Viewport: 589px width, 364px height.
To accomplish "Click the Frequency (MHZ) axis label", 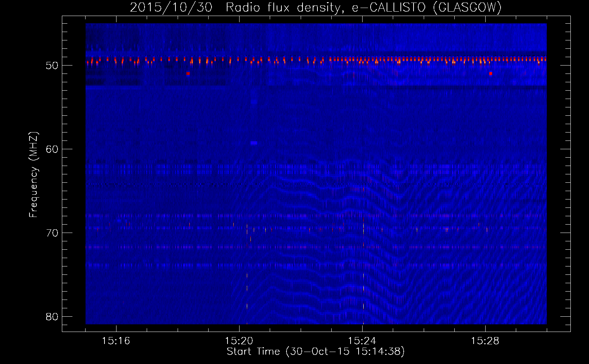I will pos(33,175).
